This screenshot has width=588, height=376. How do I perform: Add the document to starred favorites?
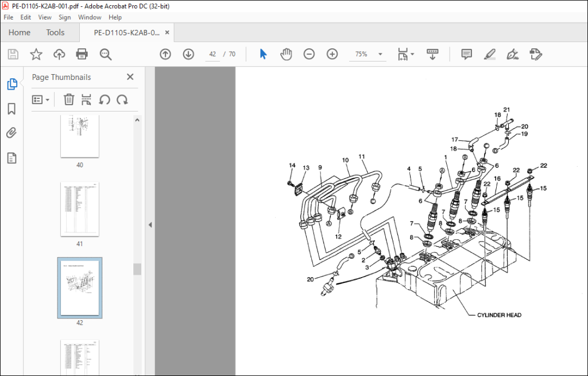pos(36,54)
